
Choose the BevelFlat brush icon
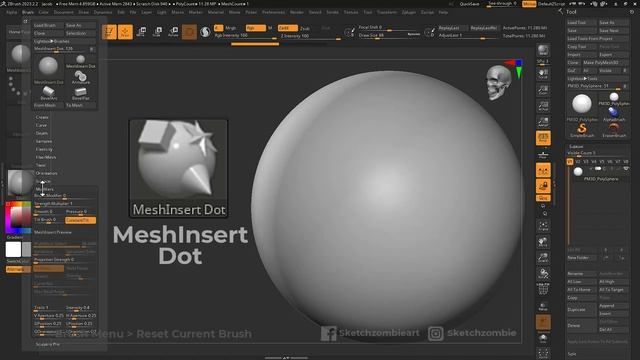click(80, 93)
